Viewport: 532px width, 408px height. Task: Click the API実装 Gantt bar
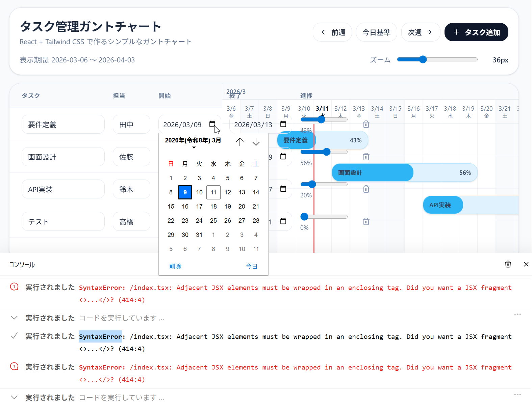471,205
